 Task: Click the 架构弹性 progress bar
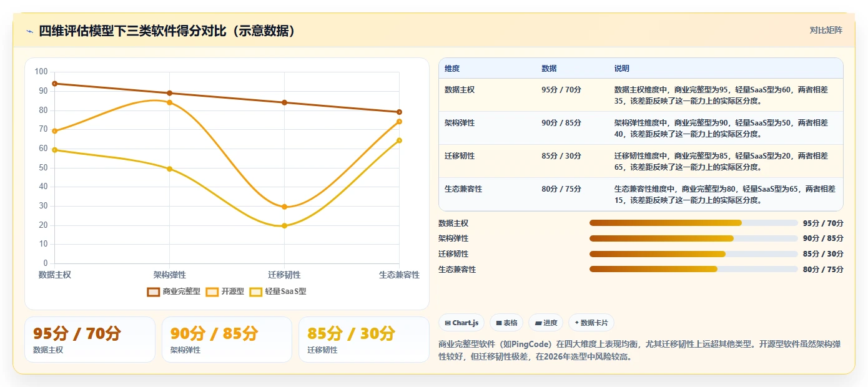(694, 238)
